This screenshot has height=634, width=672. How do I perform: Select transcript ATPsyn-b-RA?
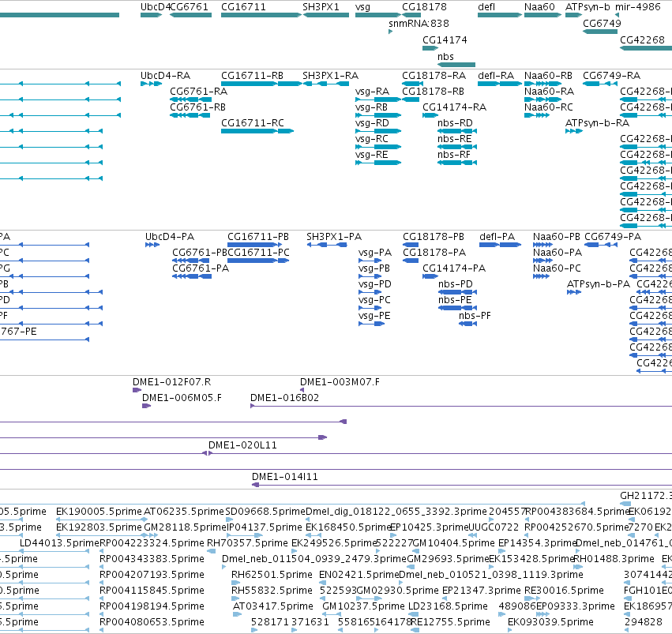pyautogui.click(x=597, y=123)
